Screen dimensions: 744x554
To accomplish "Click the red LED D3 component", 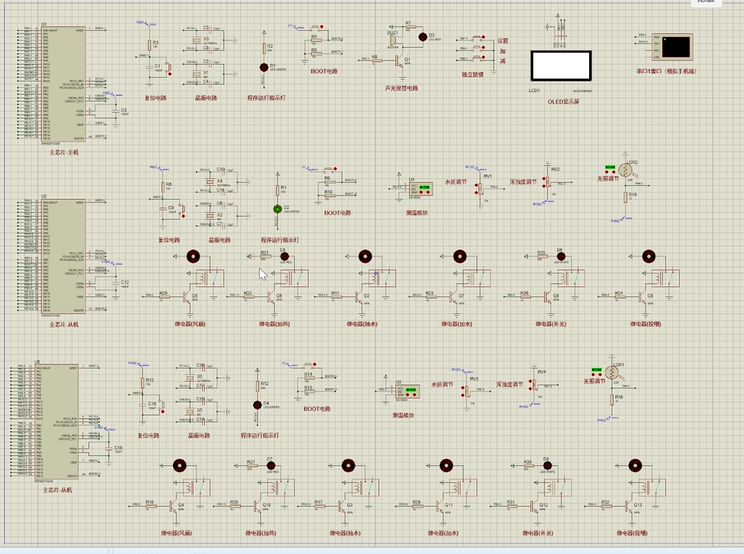I will pos(423,37).
